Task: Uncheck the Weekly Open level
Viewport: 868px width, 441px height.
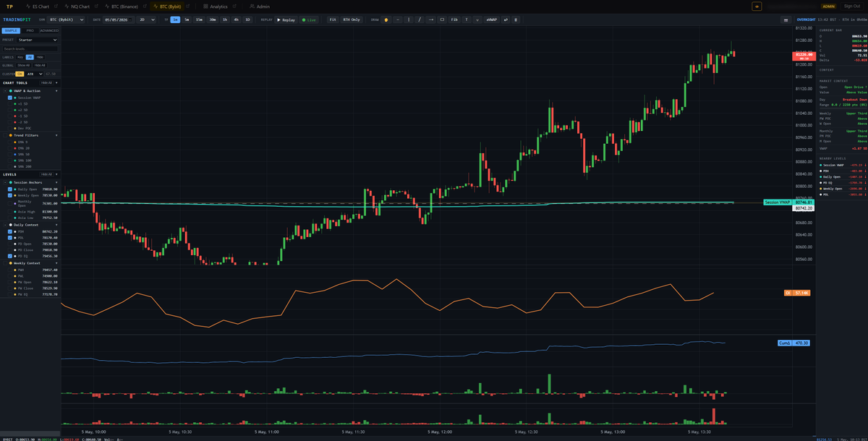Action: pos(10,195)
